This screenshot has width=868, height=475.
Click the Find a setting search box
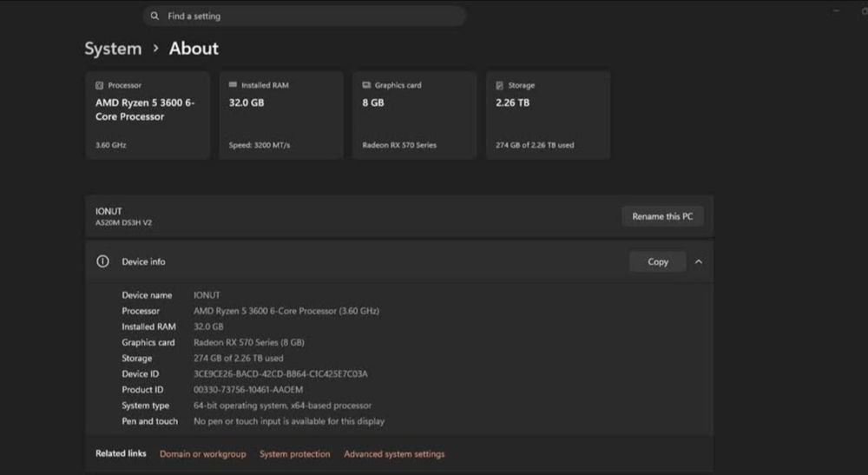(304, 16)
